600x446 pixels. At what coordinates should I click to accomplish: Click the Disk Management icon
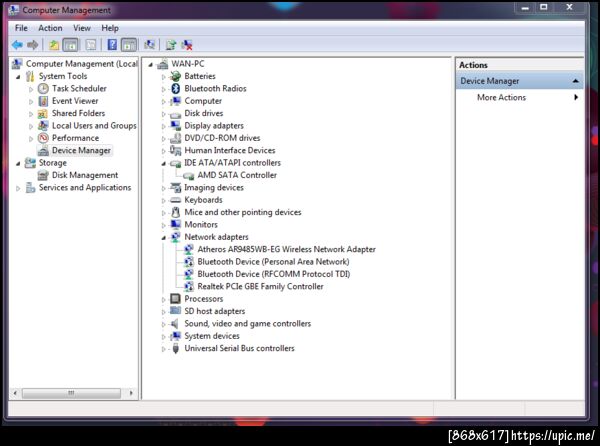tap(43, 175)
